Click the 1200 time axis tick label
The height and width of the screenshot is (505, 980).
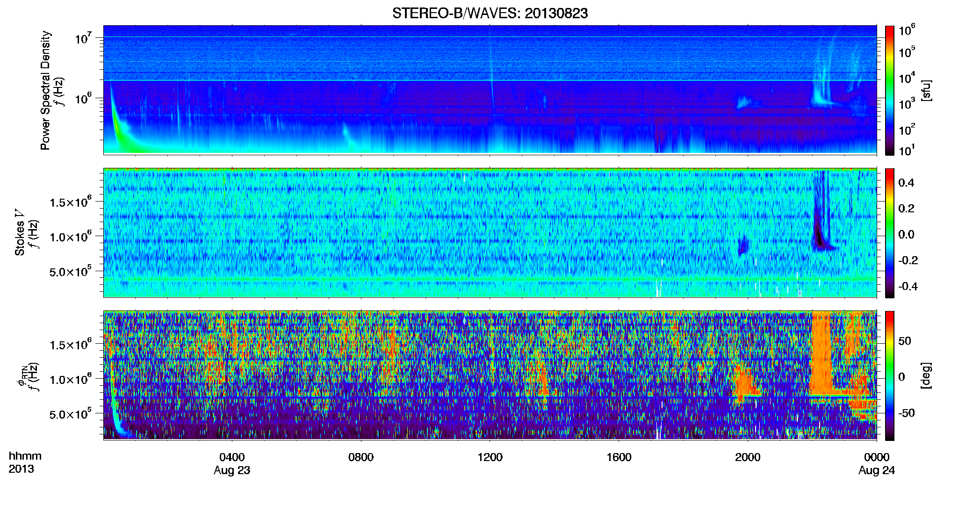[x=490, y=457]
